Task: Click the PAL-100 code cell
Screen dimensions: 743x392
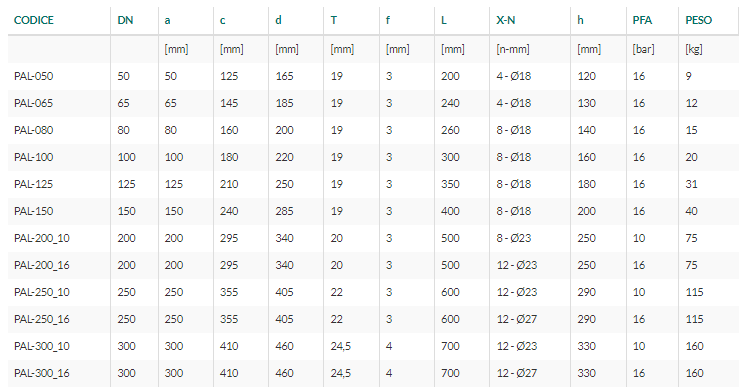Action: click(x=34, y=157)
